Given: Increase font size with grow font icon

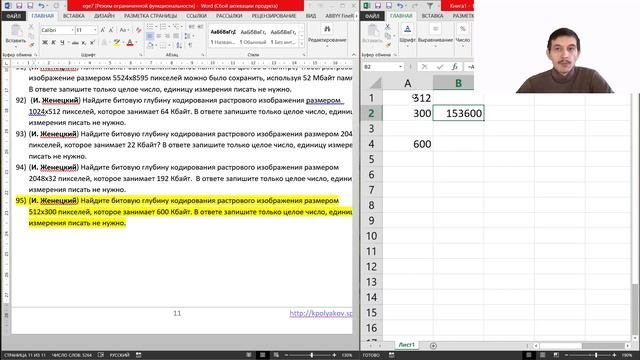Looking at the screenshot, I should tap(102, 30).
